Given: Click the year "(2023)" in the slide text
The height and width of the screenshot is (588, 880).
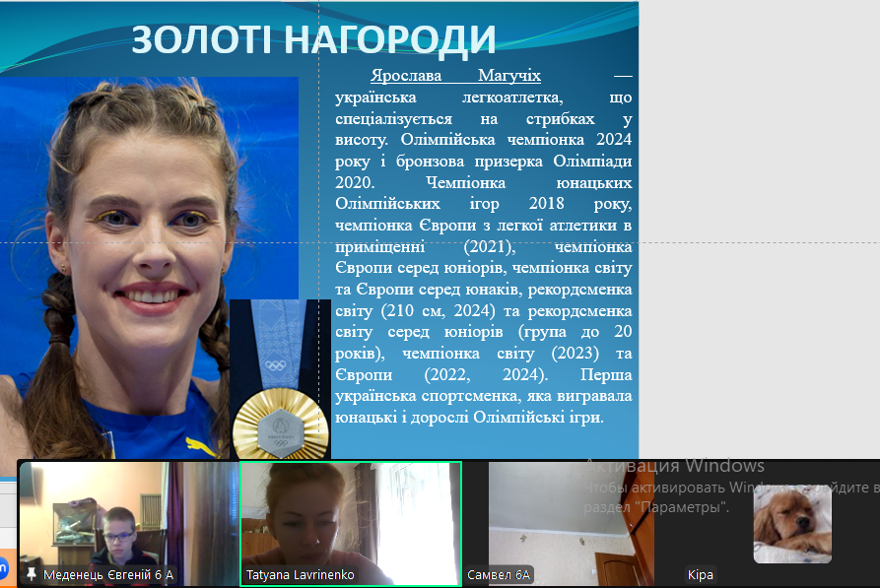Looking at the screenshot, I should (x=575, y=353).
